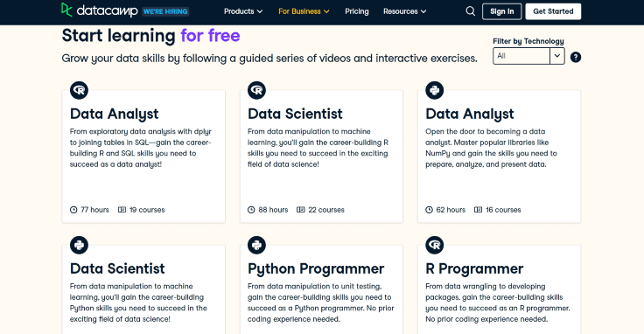Click the R icon on the R Programmer card
This screenshot has width=644, height=334.
(435, 245)
